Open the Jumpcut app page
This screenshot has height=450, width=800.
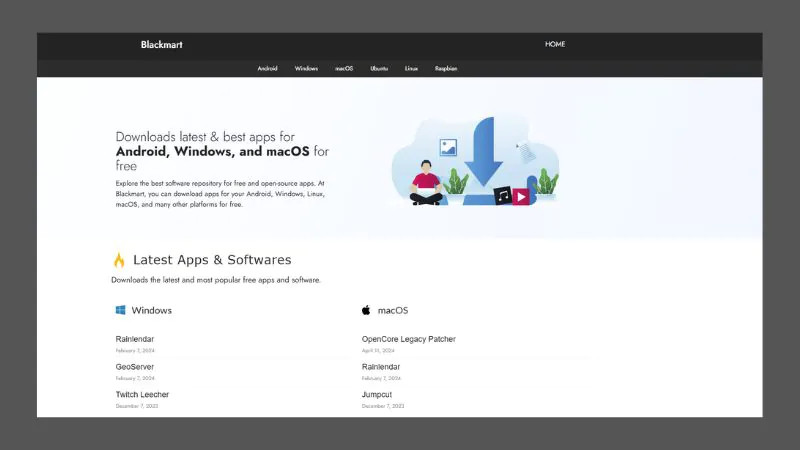[x=377, y=394]
